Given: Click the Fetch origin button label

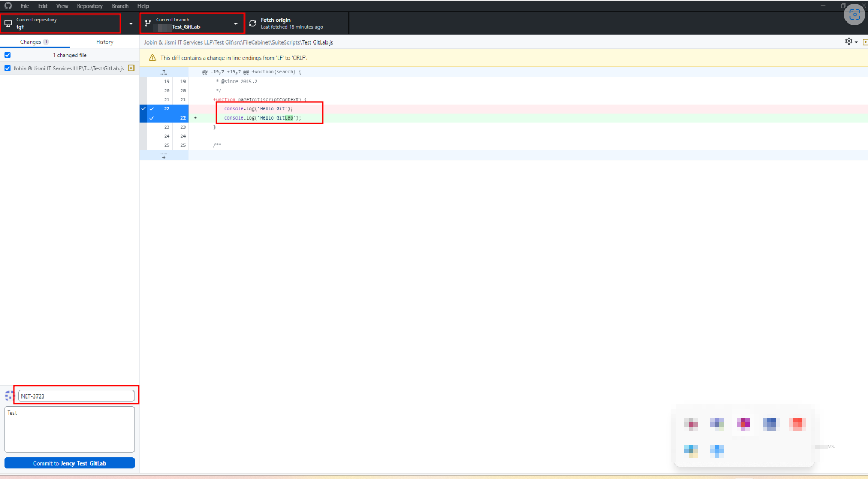Looking at the screenshot, I should click(x=276, y=20).
